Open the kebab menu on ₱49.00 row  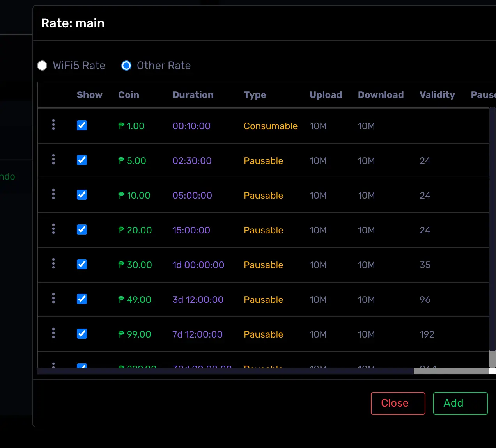tap(53, 298)
